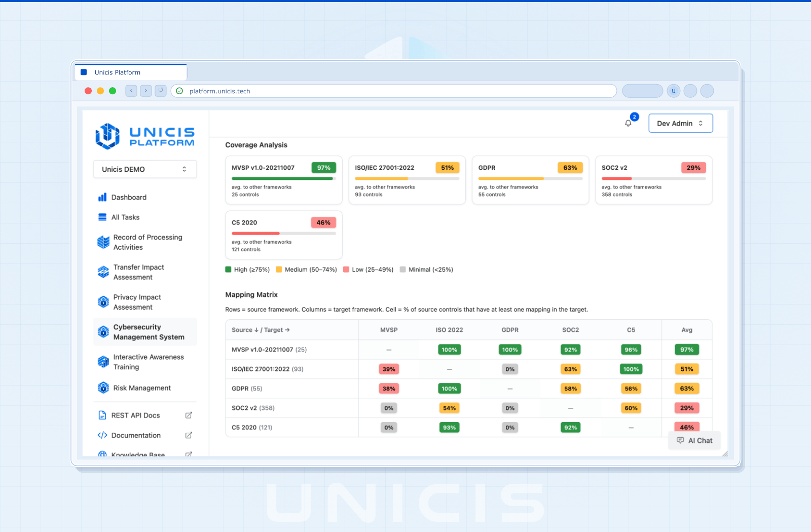This screenshot has width=811, height=532.
Task: Click the notification count badge 2
Action: tap(634, 117)
